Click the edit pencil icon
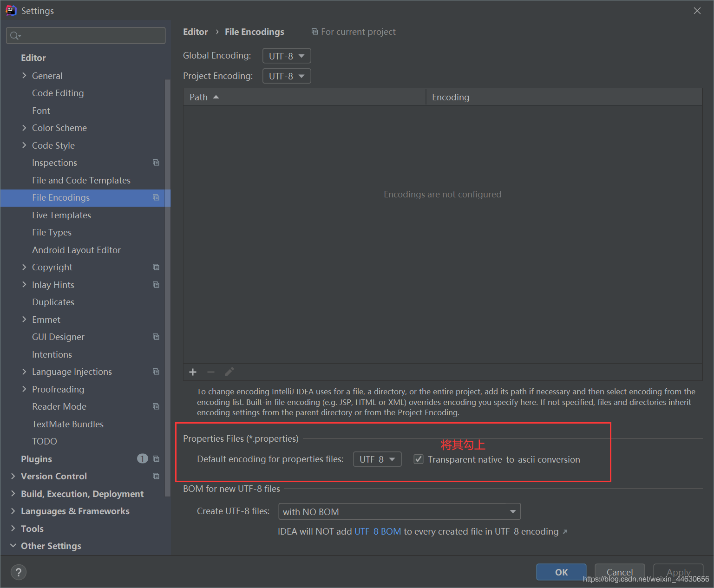This screenshot has width=714, height=588. point(229,372)
